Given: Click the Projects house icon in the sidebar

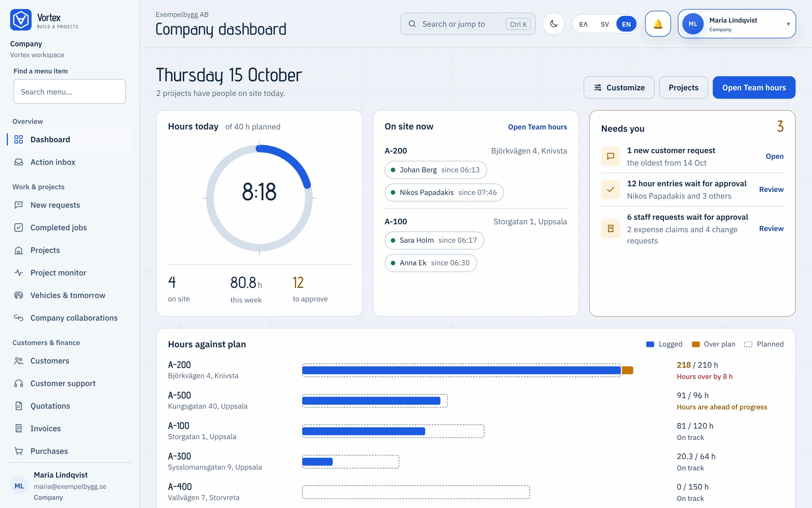Looking at the screenshot, I should 18,250.
